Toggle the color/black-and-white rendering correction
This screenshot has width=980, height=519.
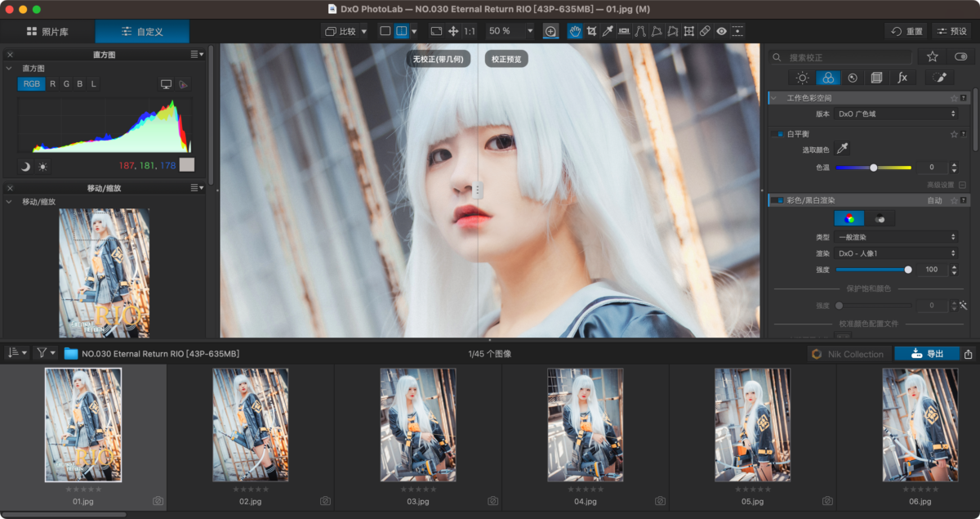point(778,200)
